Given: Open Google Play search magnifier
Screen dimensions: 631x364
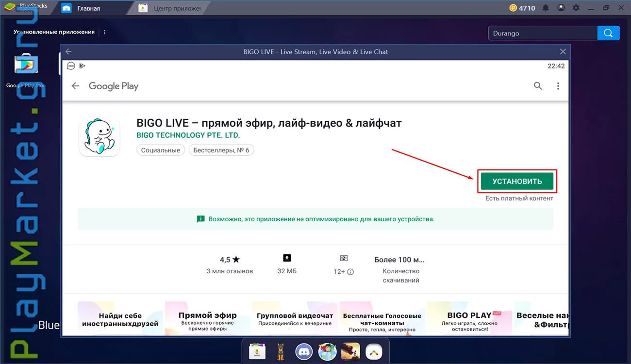Looking at the screenshot, I should (538, 86).
